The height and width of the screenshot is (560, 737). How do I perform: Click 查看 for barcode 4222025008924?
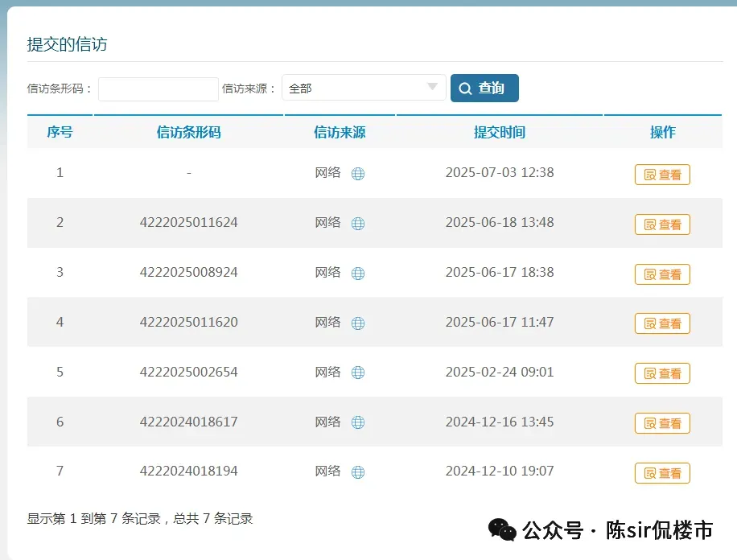(x=662, y=274)
